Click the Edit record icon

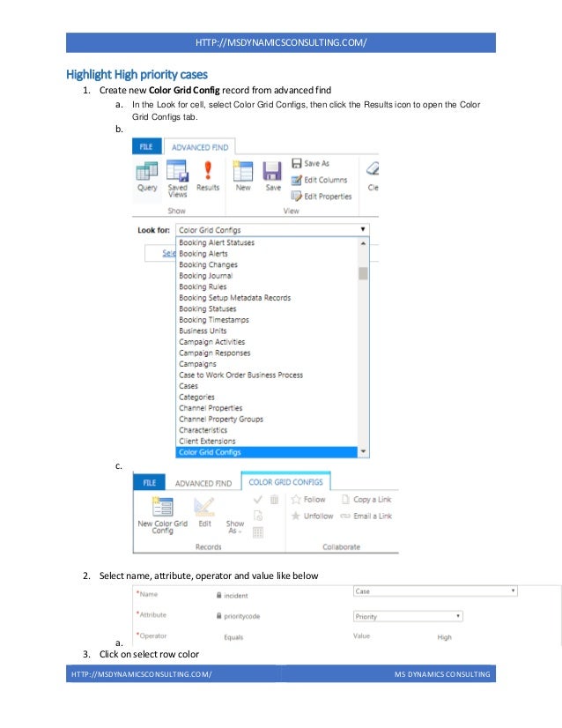(204, 507)
